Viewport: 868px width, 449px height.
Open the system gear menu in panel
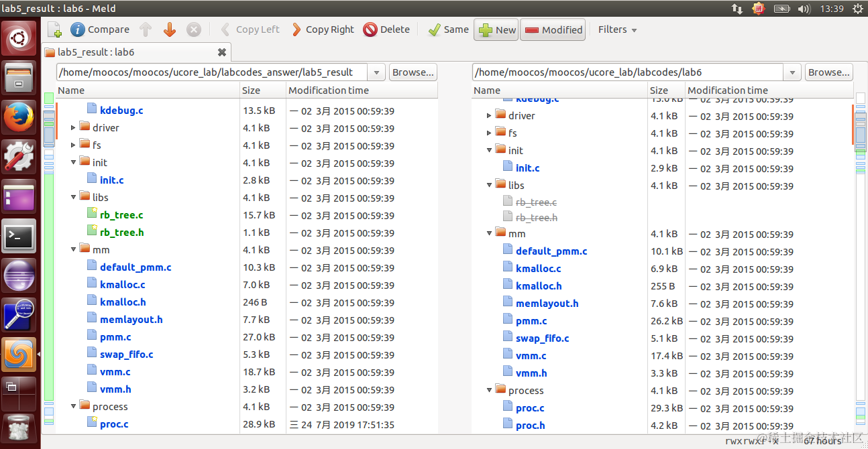pos(858,9)
